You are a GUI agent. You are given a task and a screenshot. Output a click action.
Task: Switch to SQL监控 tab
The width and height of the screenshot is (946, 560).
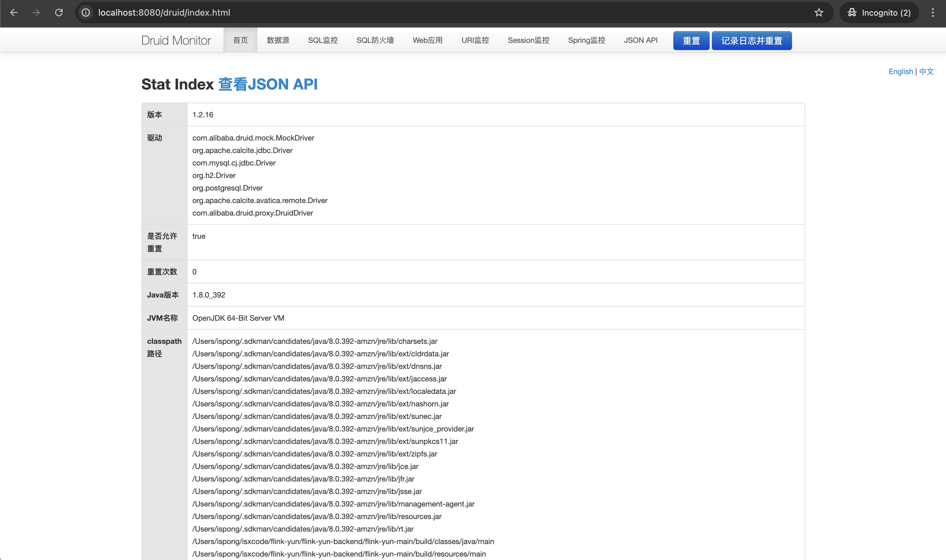tap(323, 40)
